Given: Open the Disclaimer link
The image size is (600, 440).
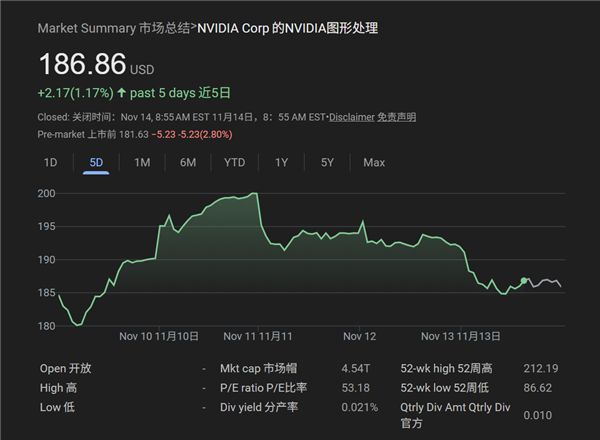Looking at the screenshot, I should pos(352,117).
